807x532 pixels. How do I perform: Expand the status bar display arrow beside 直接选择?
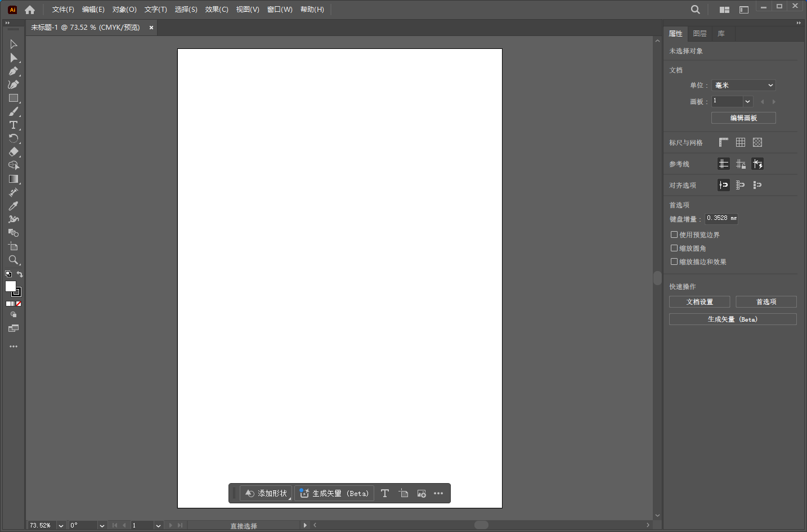305,525
